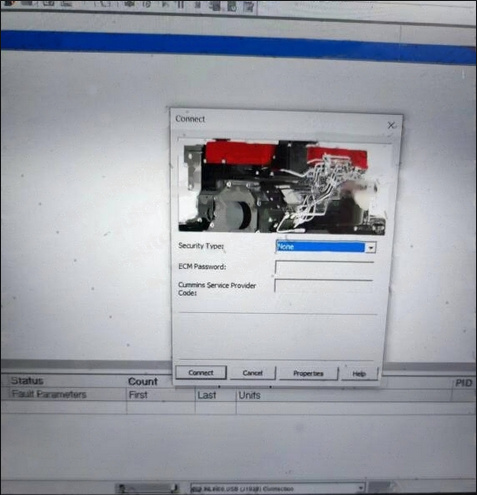
Task: Select the First column header
Action: [x=138, y=395]
